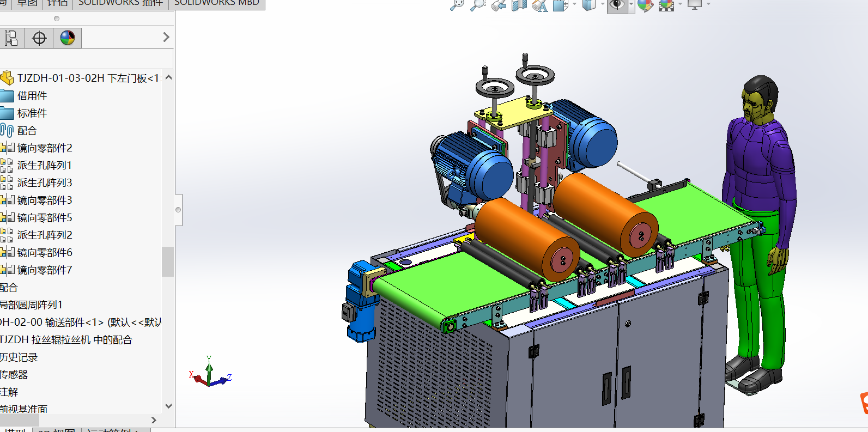Click the feature tree vertical scrollbar thumb
The width and height of the screenshot is (868, 432).
pyautogui.click(x=168, y=261)
